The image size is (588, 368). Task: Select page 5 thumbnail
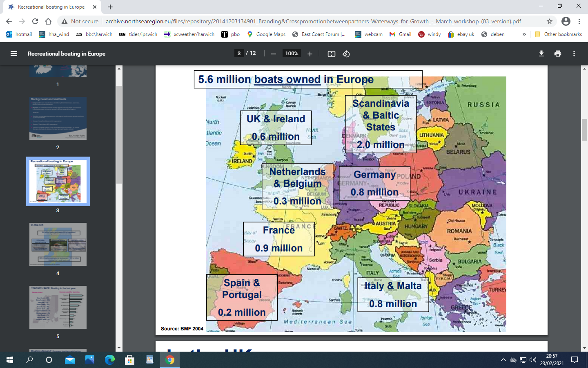58,307
